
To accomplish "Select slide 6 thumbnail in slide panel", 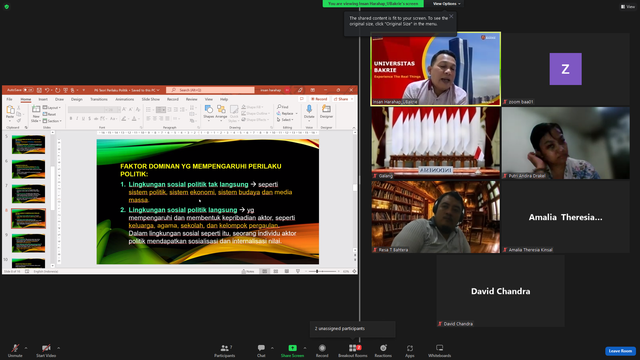I will (x=28, y=169).
